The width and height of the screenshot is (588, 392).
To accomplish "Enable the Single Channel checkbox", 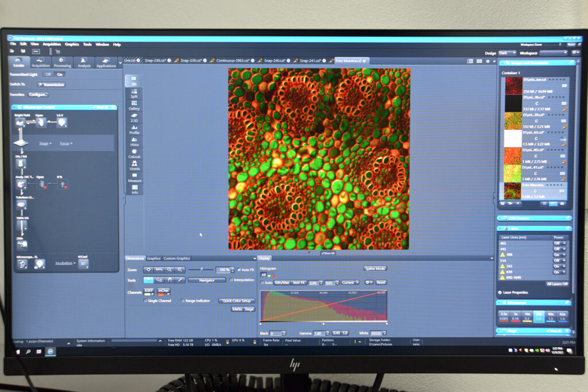I will [x=146, y=301].
